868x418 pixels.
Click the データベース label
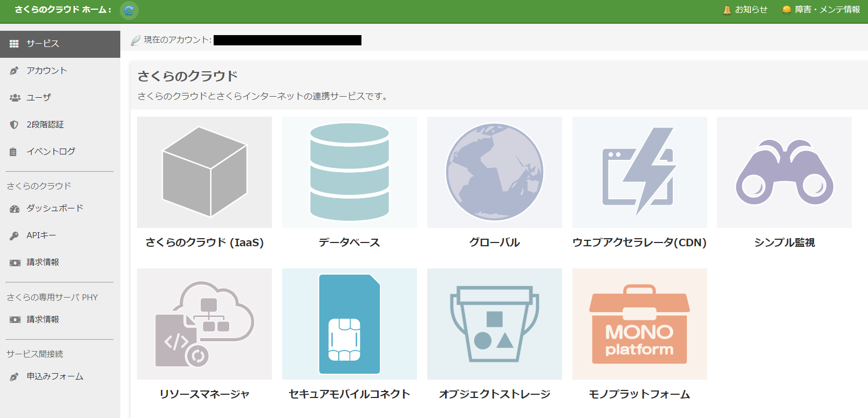350,242
